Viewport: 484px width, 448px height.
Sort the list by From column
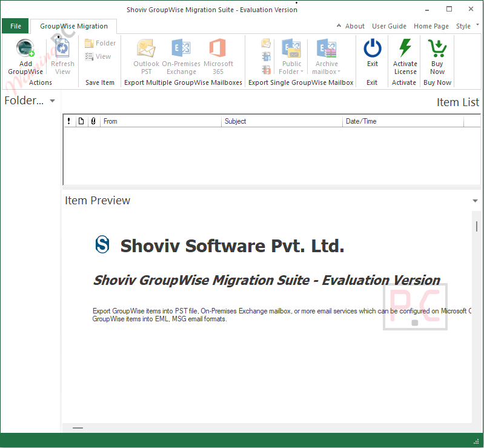coord(161,121)
